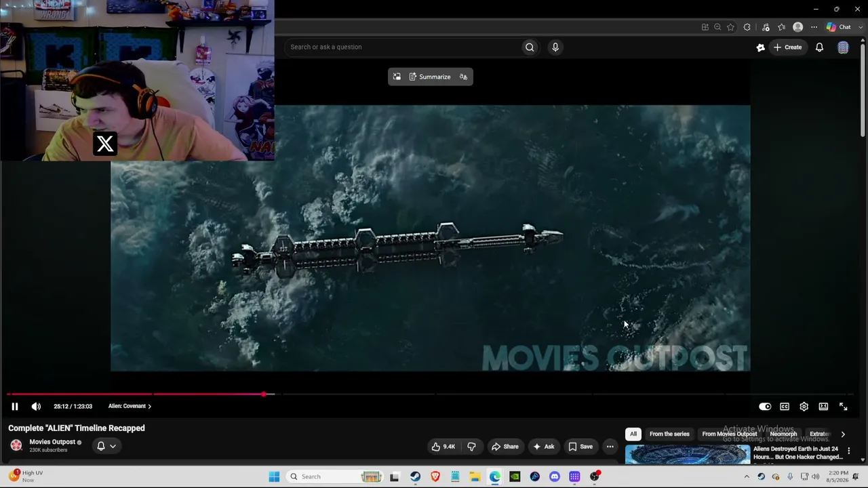This screenshot has width=868, height=488.
Task: Click the Movies Outpost channel avatar
Action: tap(16, 445)
